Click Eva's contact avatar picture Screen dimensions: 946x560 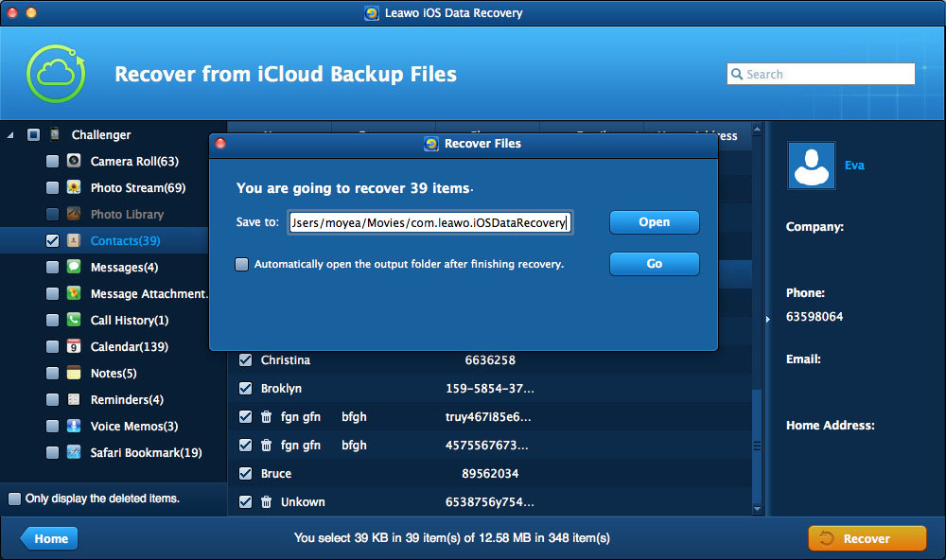coord(811,166)
